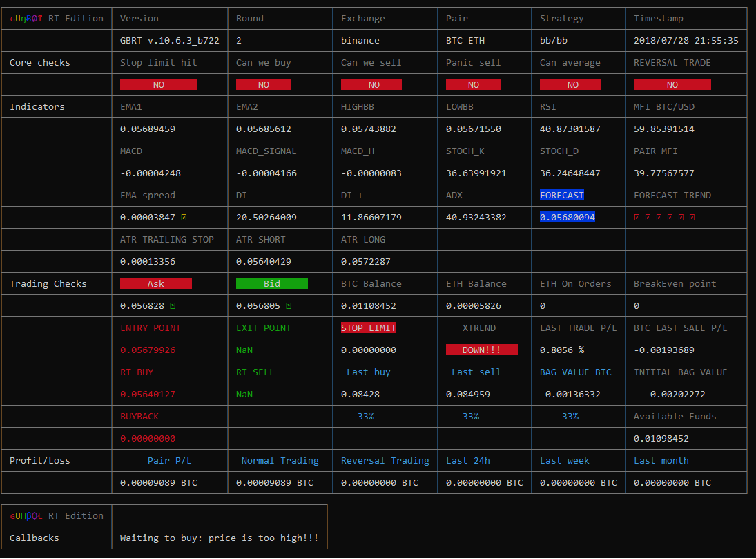Click the ATR TRAILING STOP value 0.00013356
The height and width of the screenshot is (559, 756).
tap(148, 262)
